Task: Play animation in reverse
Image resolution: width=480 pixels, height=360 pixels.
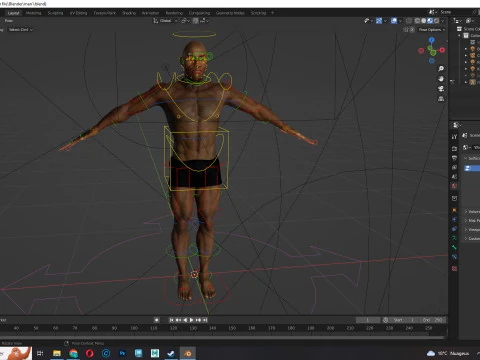Action: point(185,320)
